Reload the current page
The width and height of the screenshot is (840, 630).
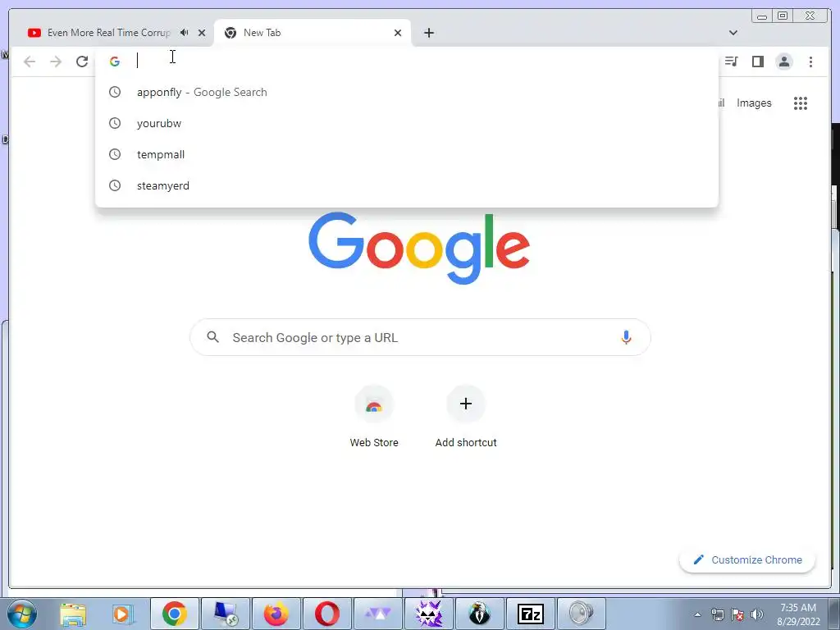[81, 62]
